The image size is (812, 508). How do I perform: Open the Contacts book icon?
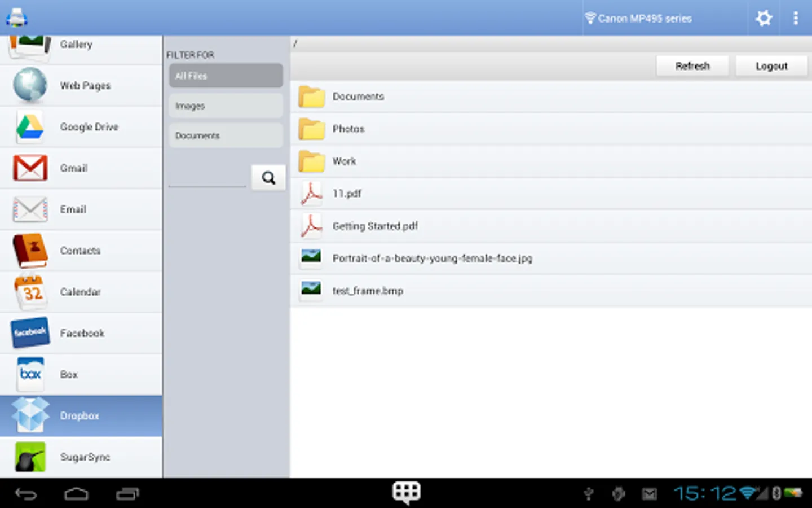30,251
